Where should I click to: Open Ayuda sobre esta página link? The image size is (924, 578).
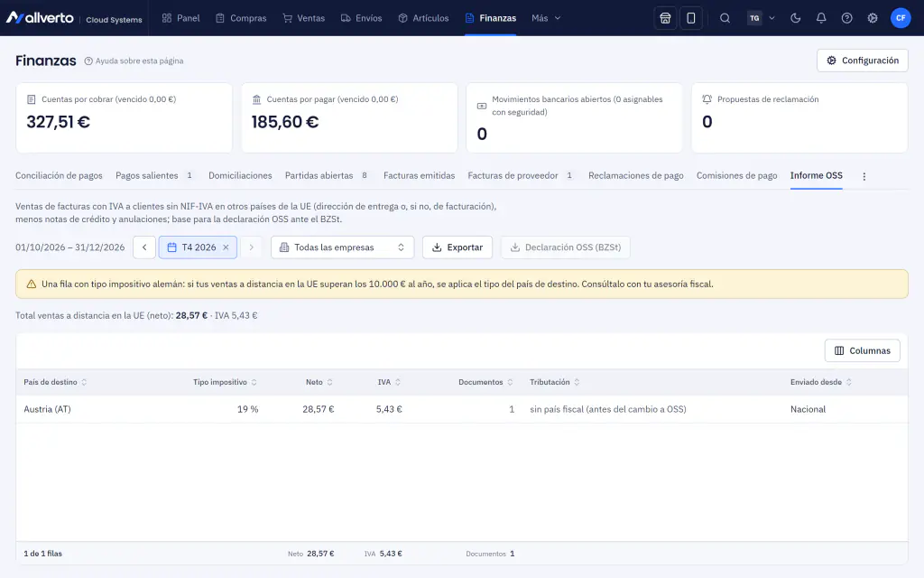pos(134,61)
